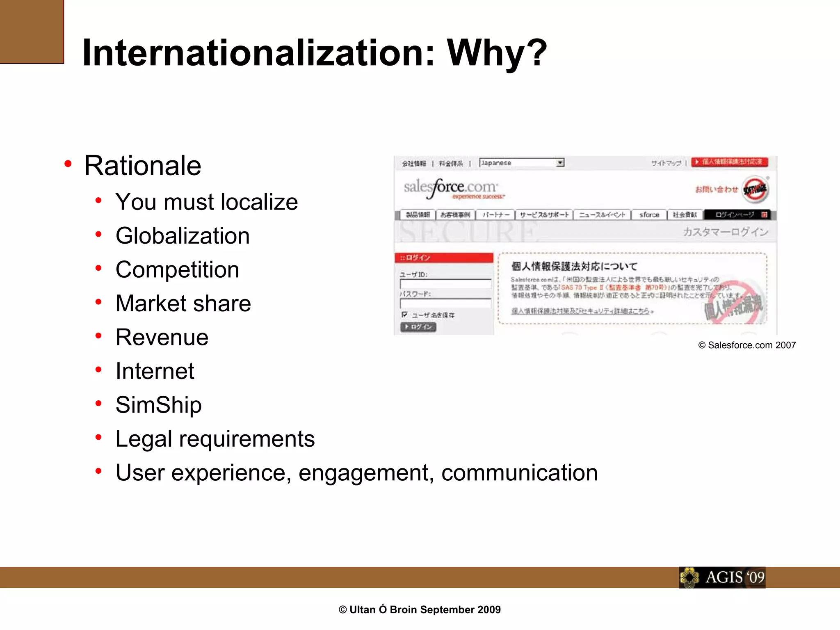Open the 会社情報 link
The height and width of the screenshot is (630, 840).
click(414, 164)
